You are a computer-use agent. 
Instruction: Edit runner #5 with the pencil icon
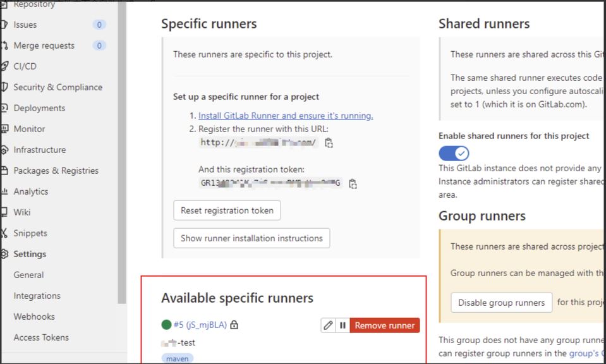pos(327,325)
